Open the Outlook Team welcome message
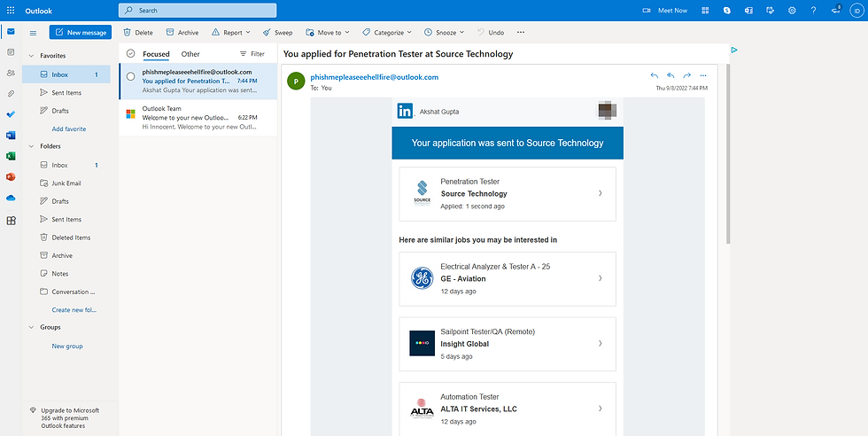Viewport: 868px width, 436px height. pyautogui.click(x=198, y=118)
